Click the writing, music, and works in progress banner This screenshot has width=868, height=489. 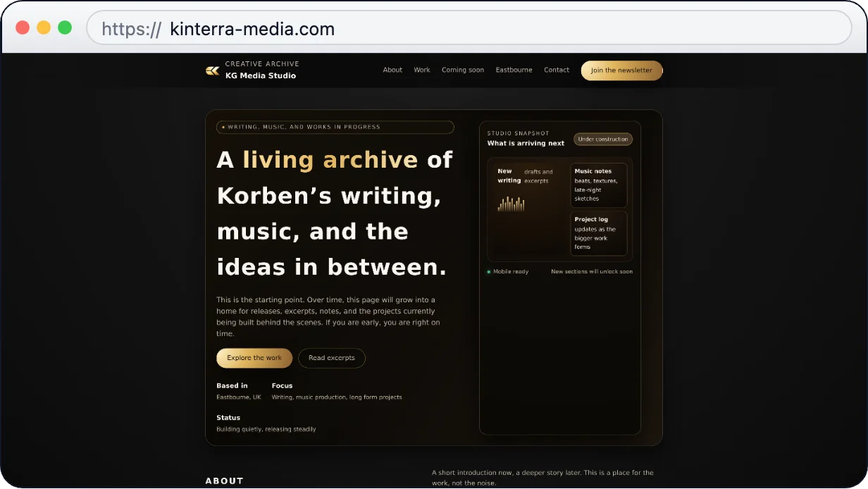pos(335,128)
